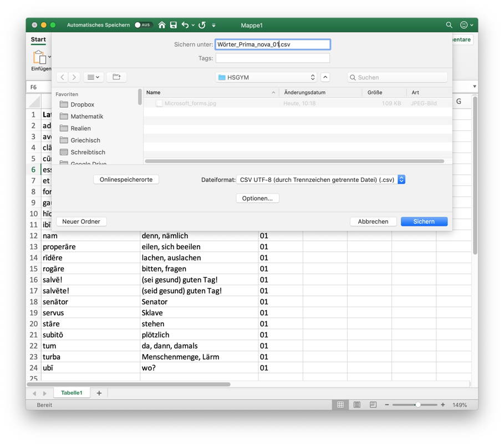The height and width of the screenshot is (444, 504).
Task: Collapse the file browser with chevron button
Action: (x=325, y=77)
